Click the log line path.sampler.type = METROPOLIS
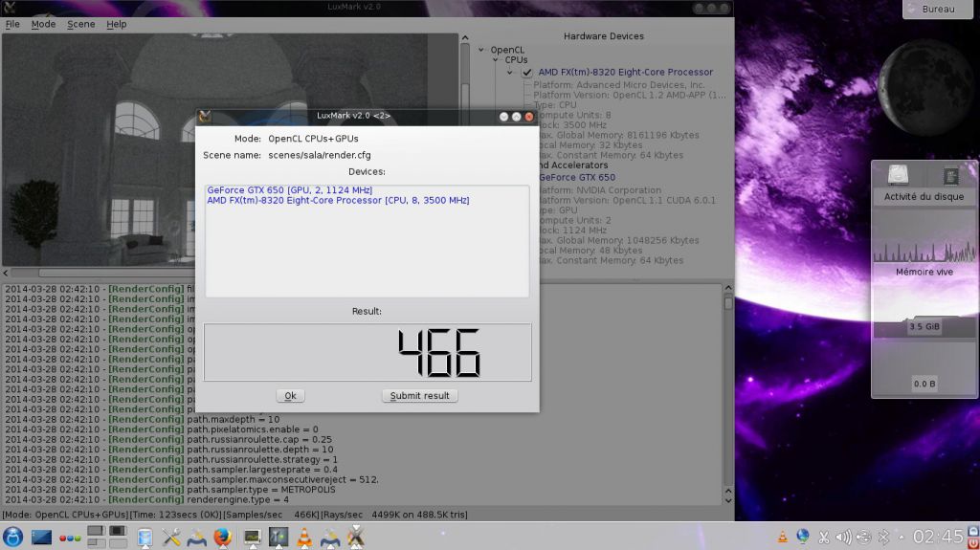 point(261,490)
